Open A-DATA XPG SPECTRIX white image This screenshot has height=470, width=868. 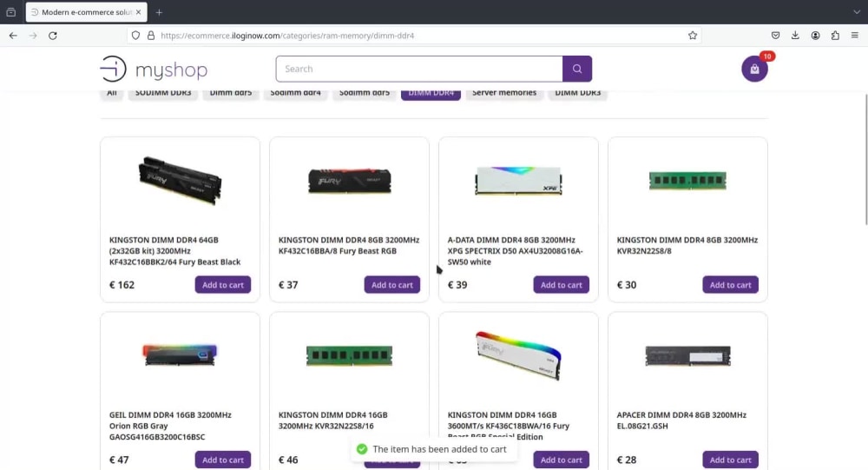519,181
